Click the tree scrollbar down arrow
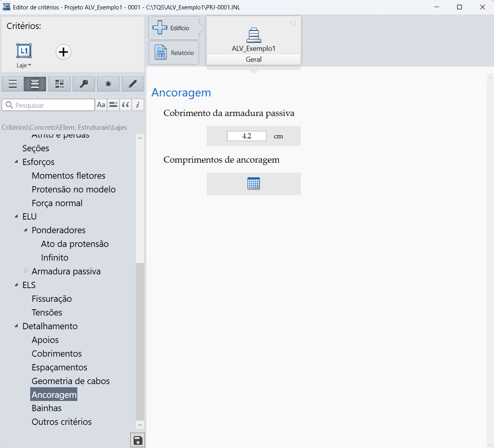This screenshot has height=448, width=494. coord(140,424)
